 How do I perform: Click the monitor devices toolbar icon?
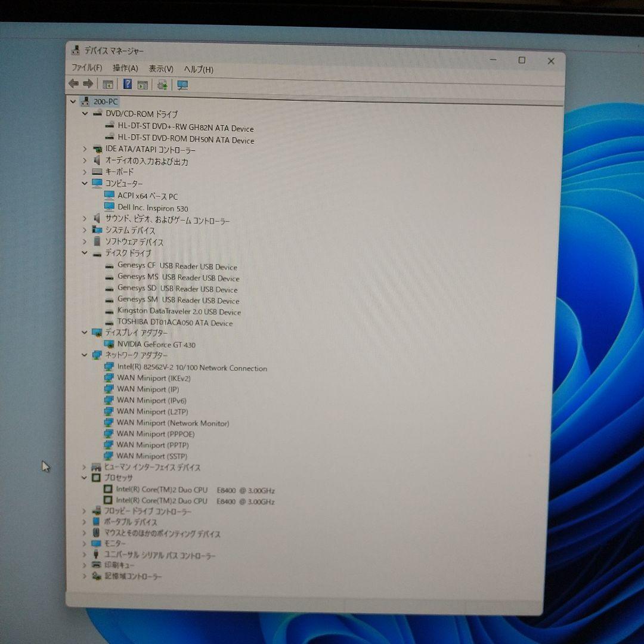click(182, 85)
